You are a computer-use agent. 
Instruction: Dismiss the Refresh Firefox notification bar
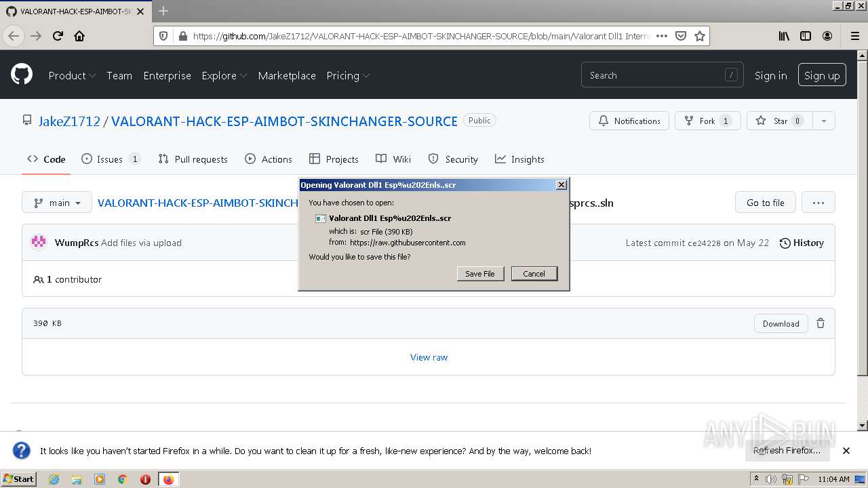tap(846, 451)
